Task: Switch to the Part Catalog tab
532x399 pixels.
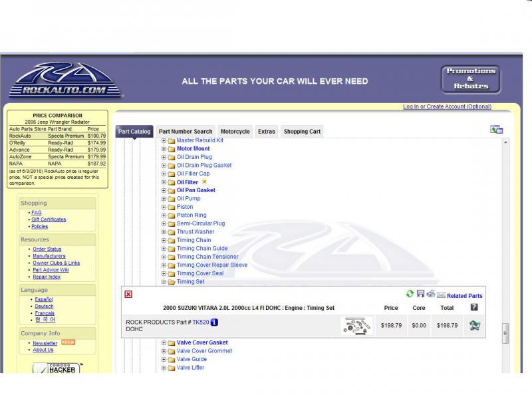Action: (134, 131)
